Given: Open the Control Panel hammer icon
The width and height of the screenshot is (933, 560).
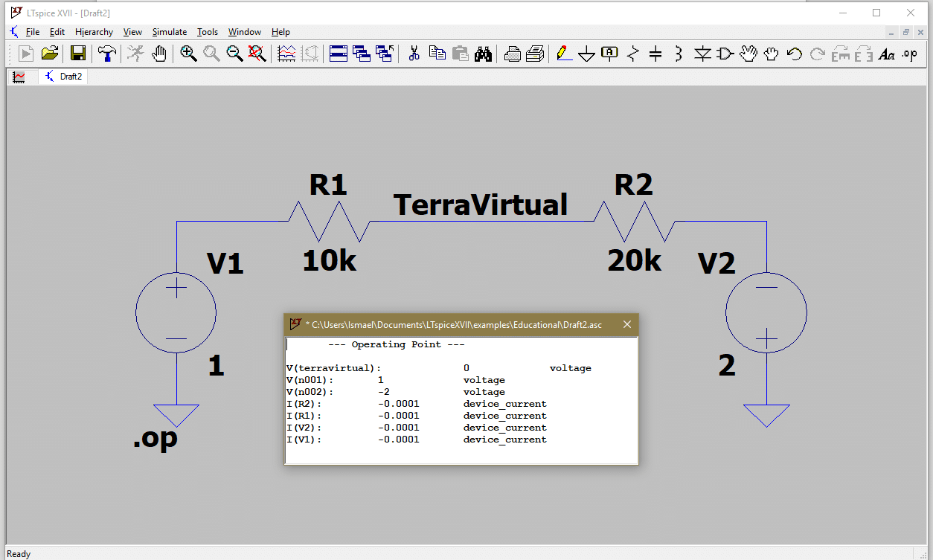Looking at the screenshot, I should [107, 54].
